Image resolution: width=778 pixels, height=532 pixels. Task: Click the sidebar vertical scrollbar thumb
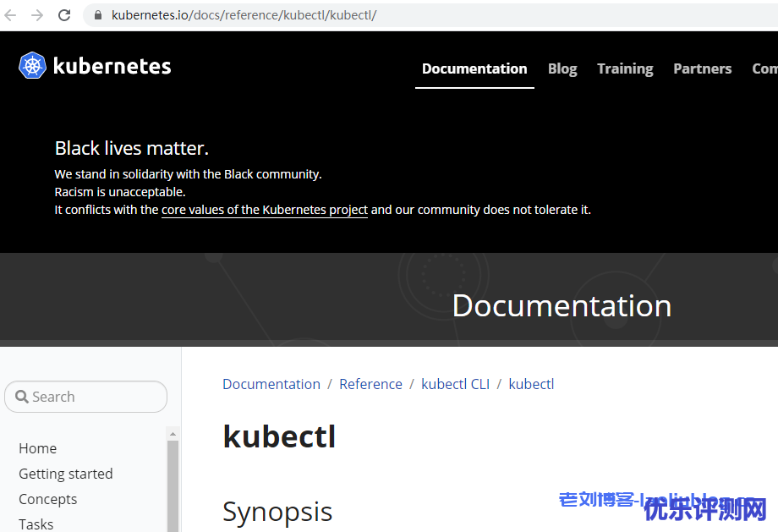point(173,485)
